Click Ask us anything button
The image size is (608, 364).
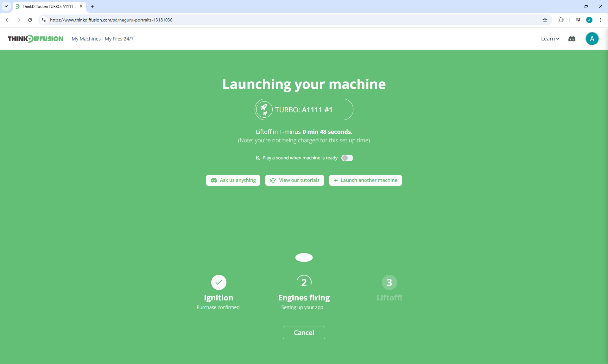click(x=233, y=180)
